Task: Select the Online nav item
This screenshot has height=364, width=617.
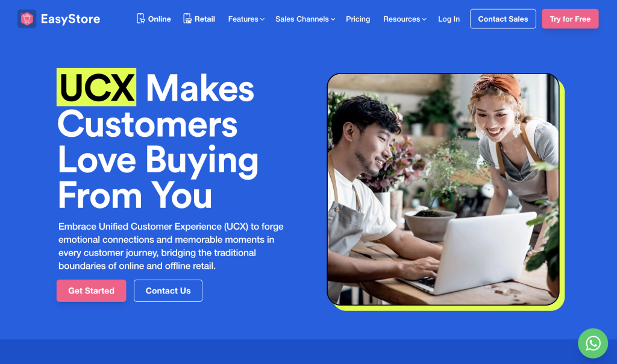Action: point(154,19)
